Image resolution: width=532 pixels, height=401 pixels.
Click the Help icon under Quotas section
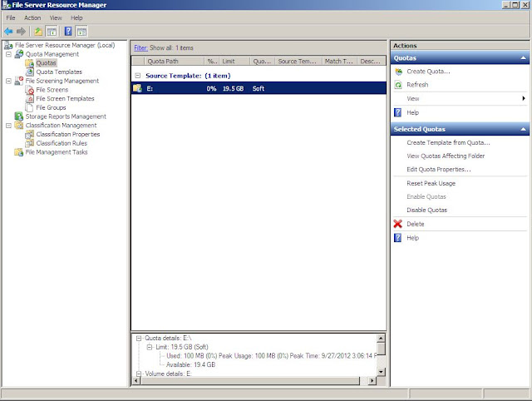coord(398,112)
